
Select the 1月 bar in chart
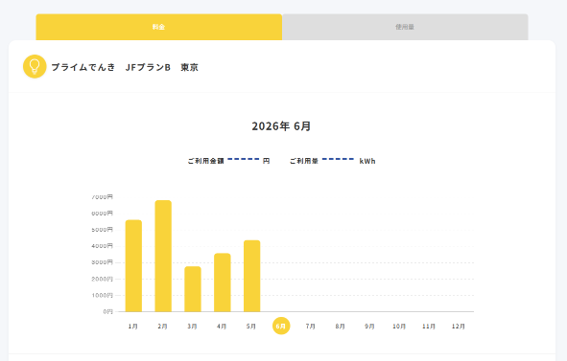[x=133, y=266]
